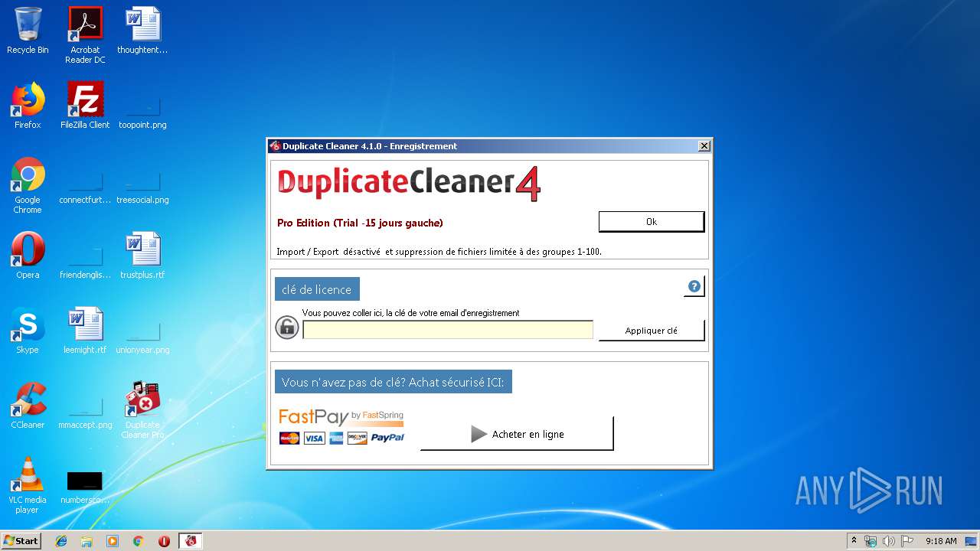Image resolution: width=980 pixels, height=551 pixels.
Task: Switch to Duplicate Cleaner taskbar button
Action: [x=191, y=541]
